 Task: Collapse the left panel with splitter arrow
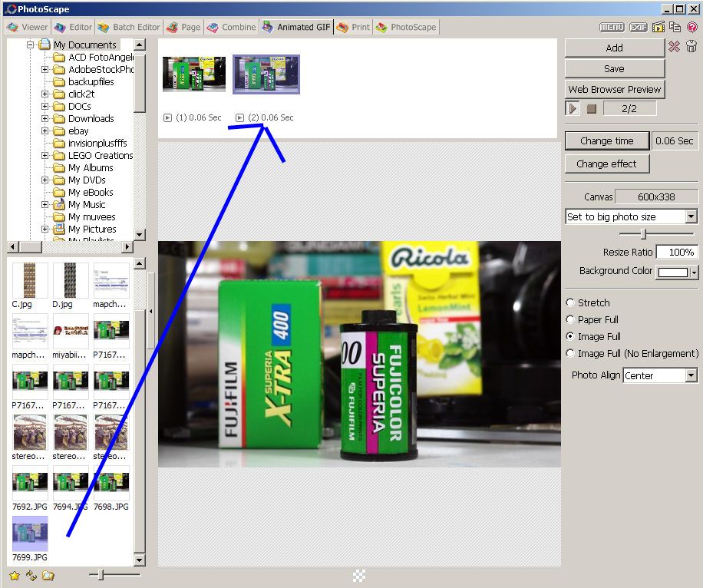(150, 311)
